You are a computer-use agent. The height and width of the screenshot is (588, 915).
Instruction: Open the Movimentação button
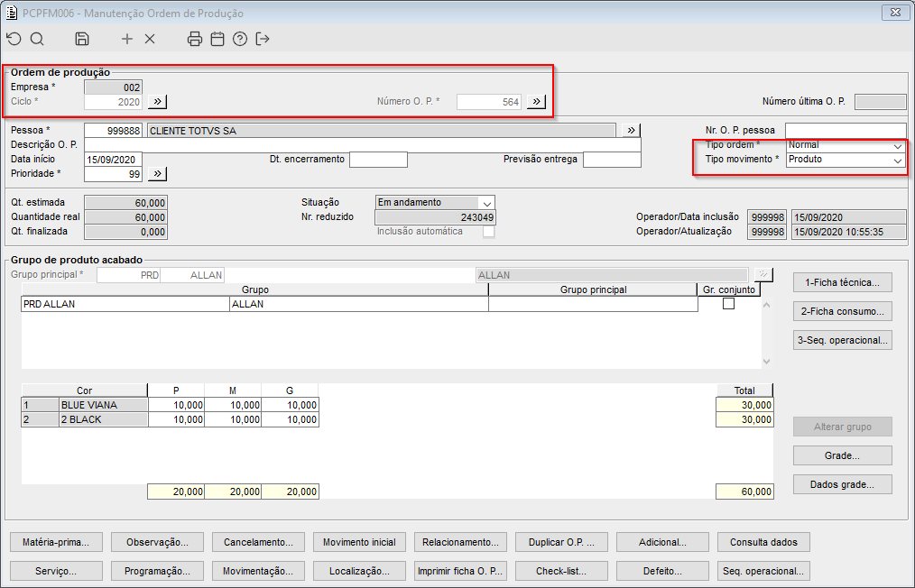point(258,571)
